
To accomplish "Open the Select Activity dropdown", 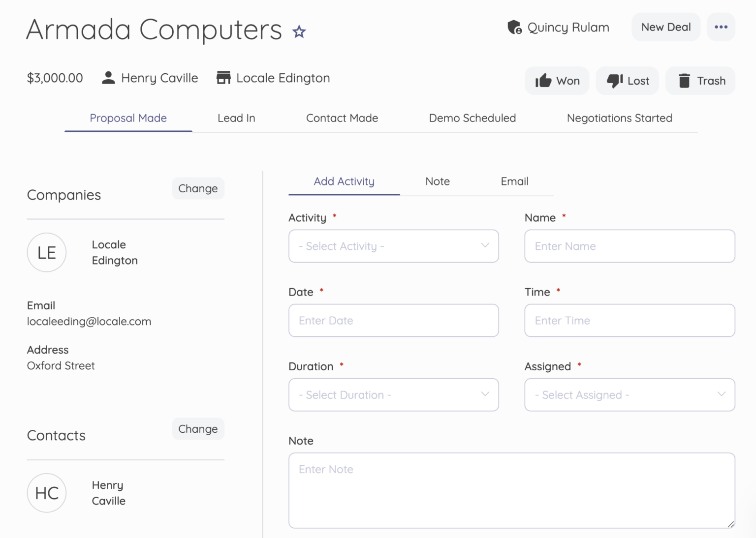I will pos(394,246).
